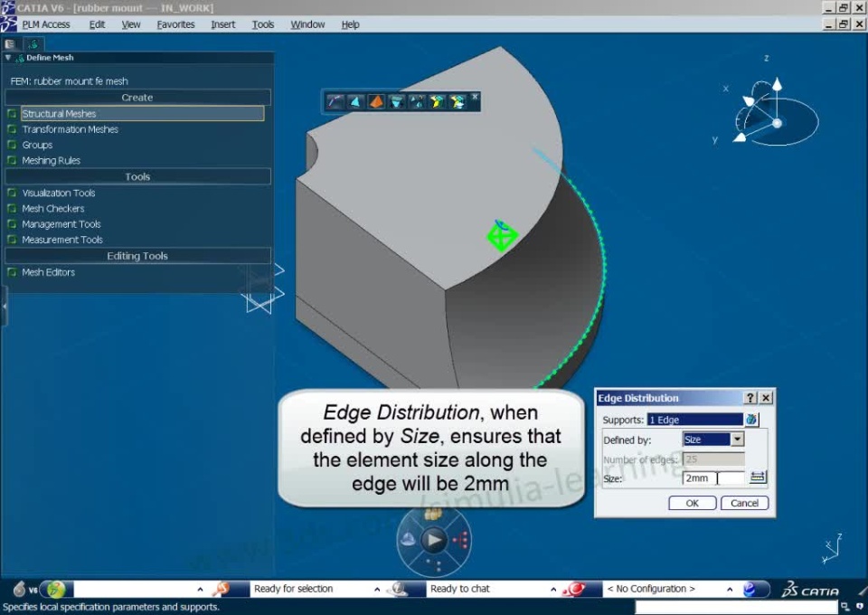Viewport: 868px width, 615px height.
Task: Open Edge Distribution help question mark
Action: pyautogui.click(x=750, y=398)
